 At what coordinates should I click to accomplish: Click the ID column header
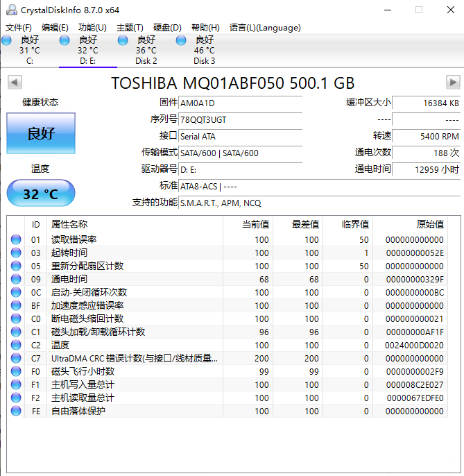pos(35,224)
